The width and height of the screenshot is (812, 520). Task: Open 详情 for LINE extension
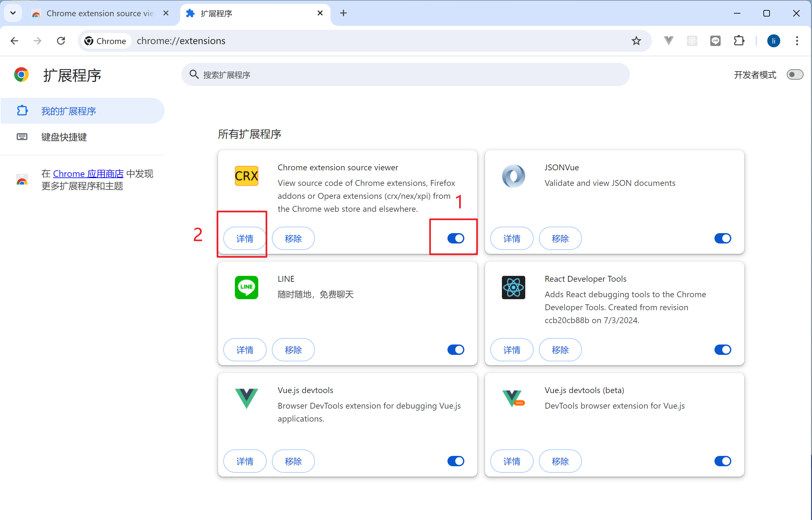(x=245, y=350)
